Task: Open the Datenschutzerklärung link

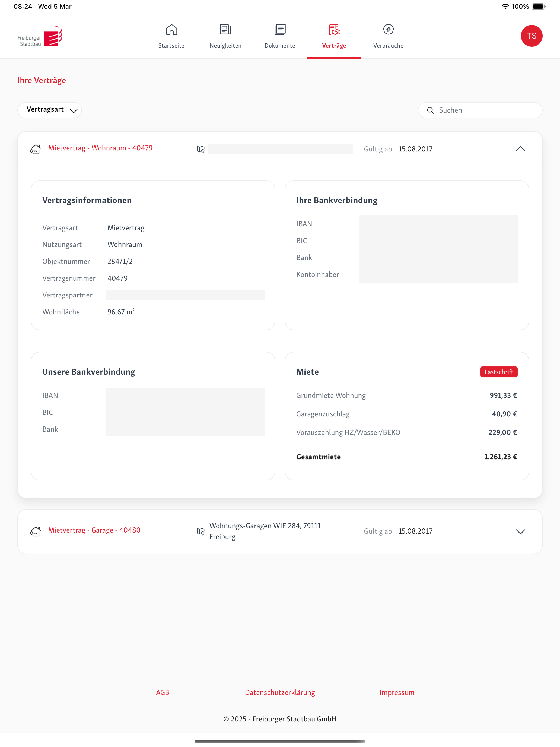Action: coord(280,692)
